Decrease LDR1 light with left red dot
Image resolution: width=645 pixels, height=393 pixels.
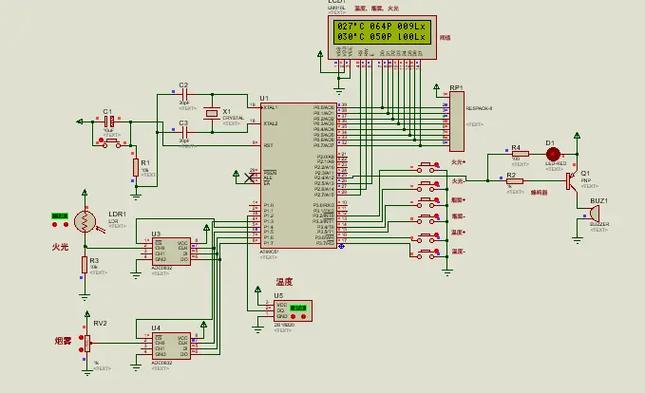55,224
